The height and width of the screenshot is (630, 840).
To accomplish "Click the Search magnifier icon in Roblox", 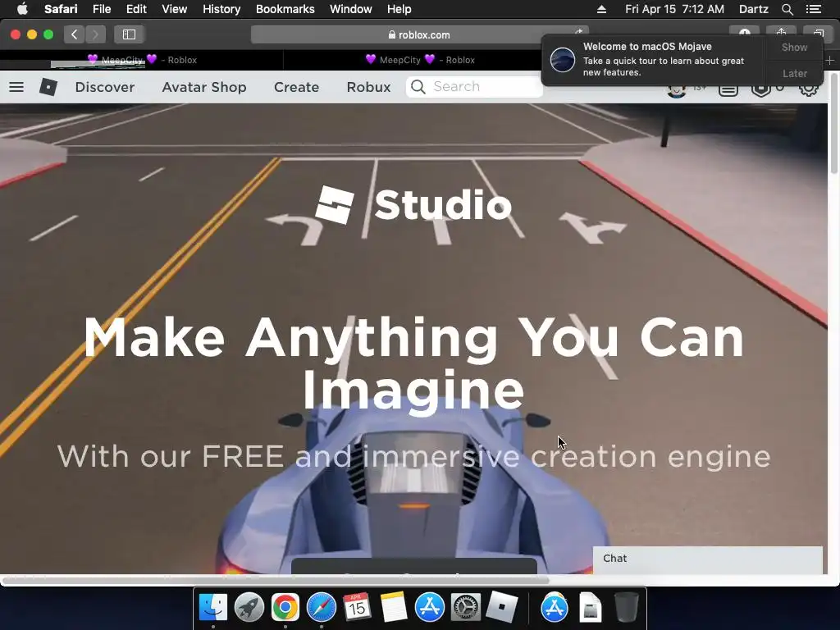I will click(418, 87).
